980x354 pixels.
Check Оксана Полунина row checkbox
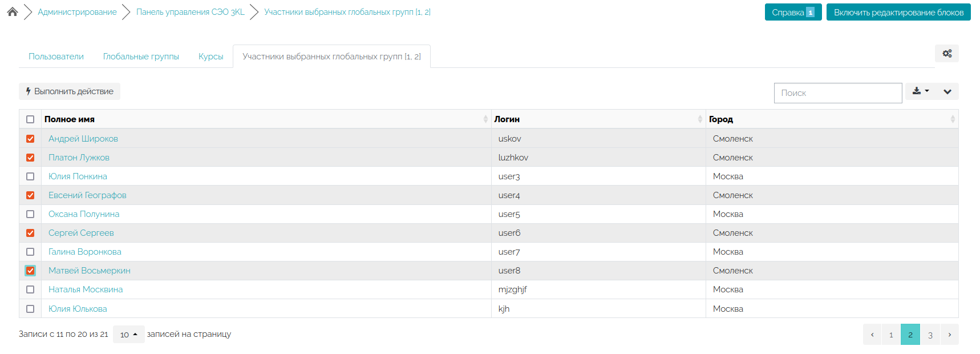tap(30, 214)
